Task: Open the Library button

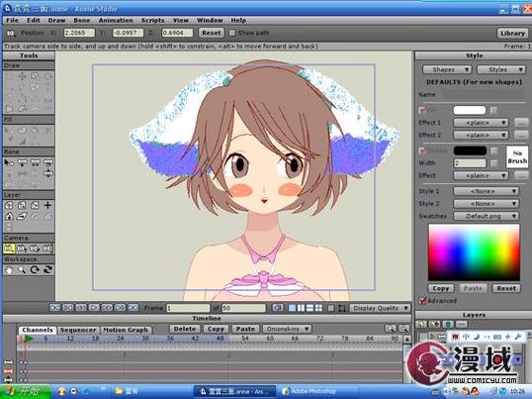Action: pyautogui.click(x=512, y=34)
